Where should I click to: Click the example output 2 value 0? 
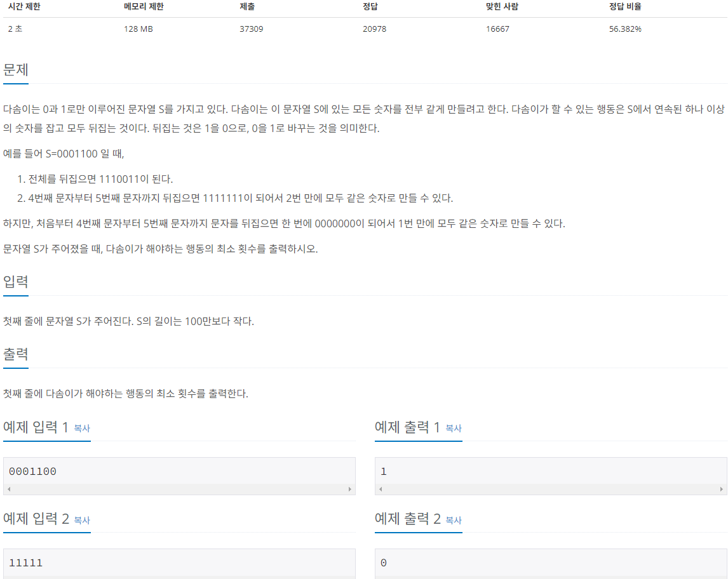pos(384,562)
